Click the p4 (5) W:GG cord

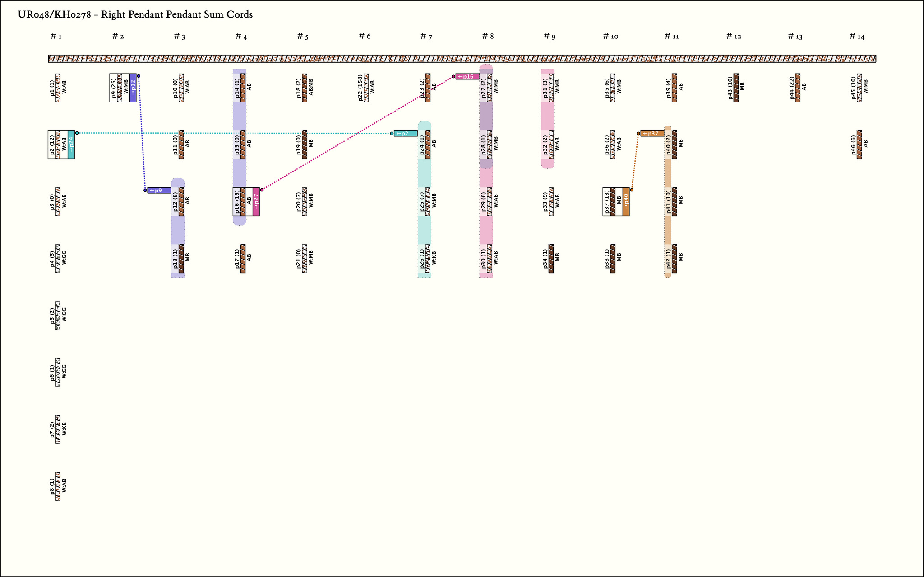(x=58, y=258)
